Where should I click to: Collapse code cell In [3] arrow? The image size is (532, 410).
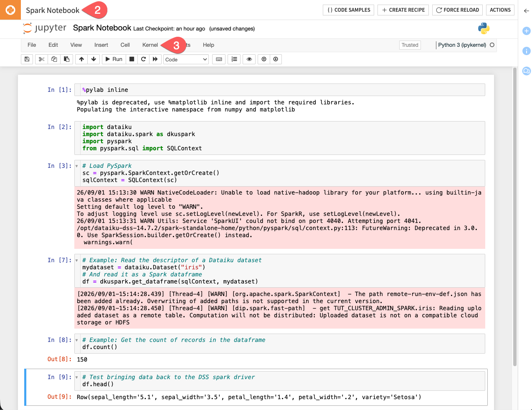76,166
